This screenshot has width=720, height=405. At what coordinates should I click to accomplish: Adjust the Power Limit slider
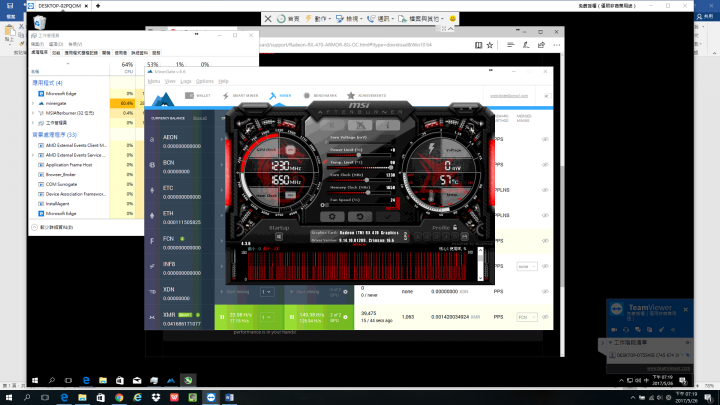[x=358, y=155]
